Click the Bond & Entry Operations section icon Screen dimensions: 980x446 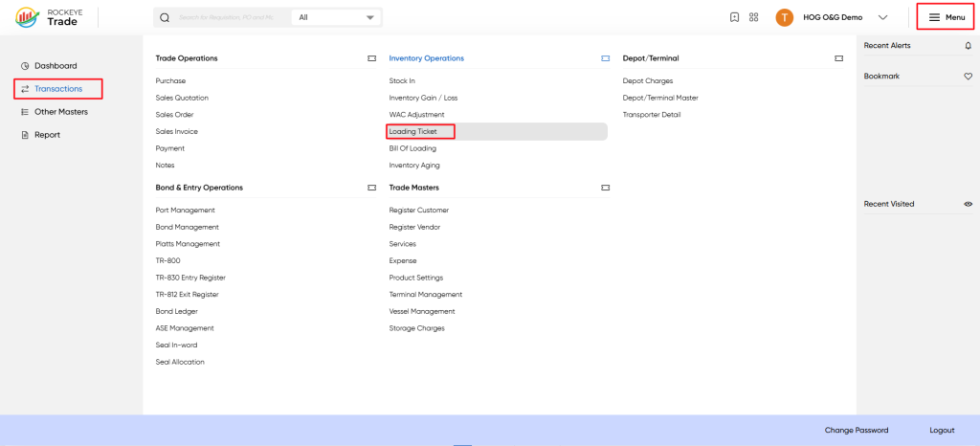(x=372, y=188)
